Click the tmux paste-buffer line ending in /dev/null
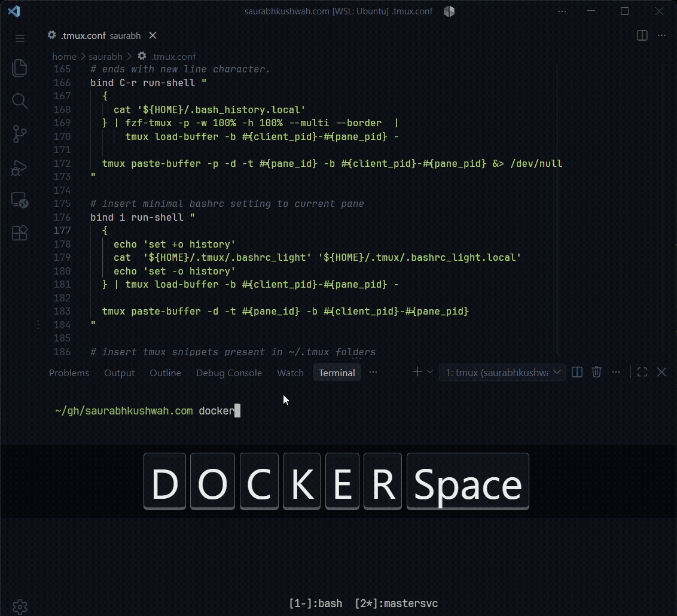This screenshot has height=616, width=677. point(332,164)
